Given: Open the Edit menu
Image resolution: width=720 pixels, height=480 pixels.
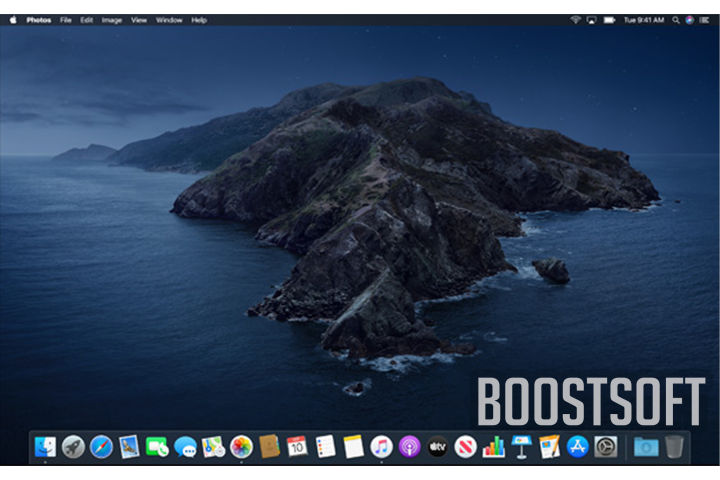Looking at the screenshot, I should pyautogui.click(x=86, y=20).
